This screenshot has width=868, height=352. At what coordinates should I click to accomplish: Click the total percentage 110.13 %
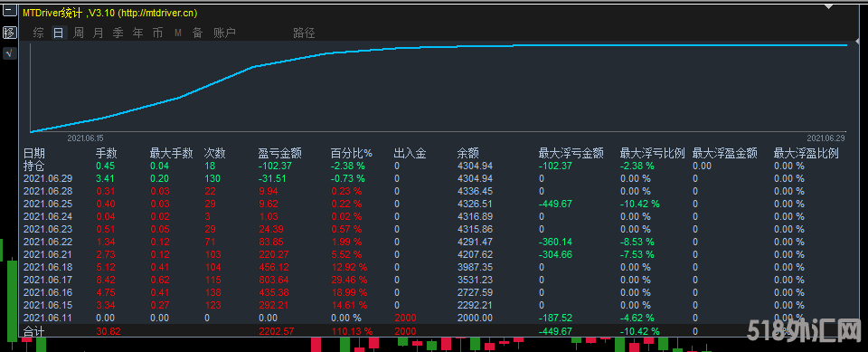pyautogui.click(x=352, y=331)
